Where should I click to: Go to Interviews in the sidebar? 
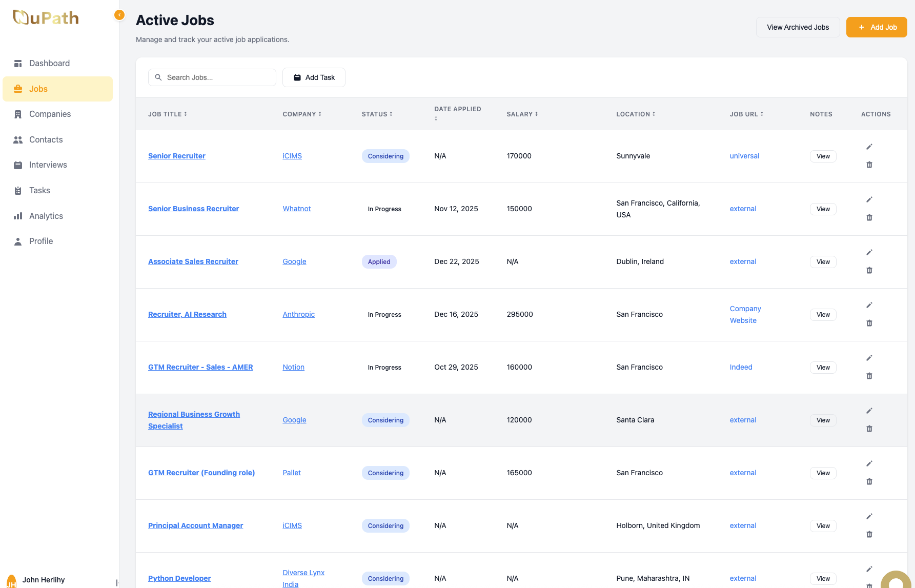[48, 165]
